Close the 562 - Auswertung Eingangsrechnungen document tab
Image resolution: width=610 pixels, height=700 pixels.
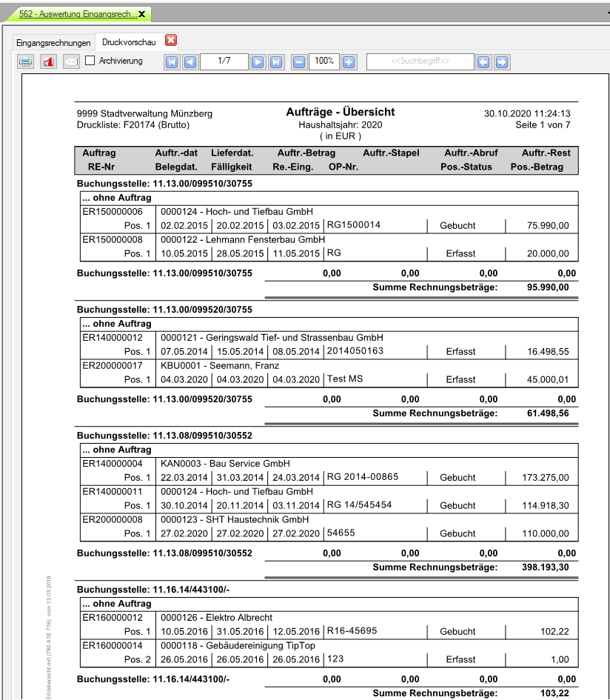coord(141,14)
